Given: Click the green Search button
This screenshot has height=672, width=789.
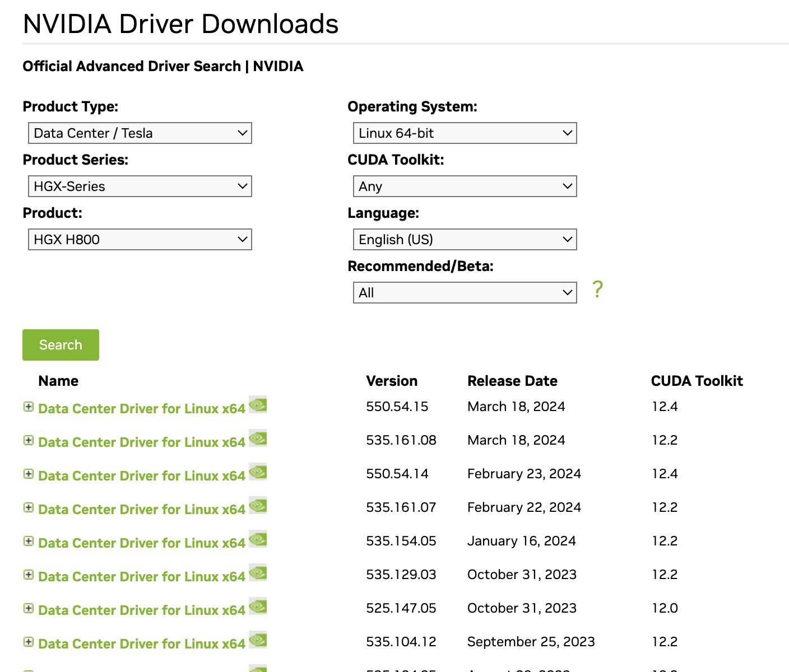Looking at the screenshot, I should point(61,345).
